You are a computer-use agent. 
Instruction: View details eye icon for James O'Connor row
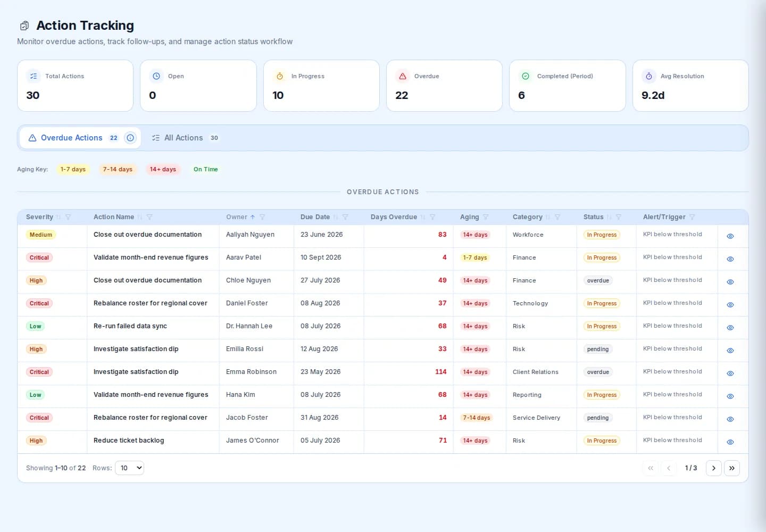click(x=730, y=442)
